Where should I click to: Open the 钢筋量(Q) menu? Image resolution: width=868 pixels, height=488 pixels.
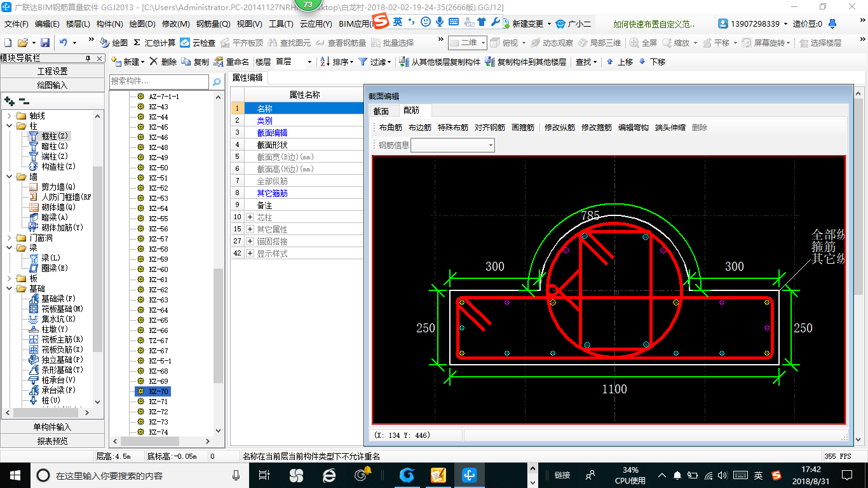(213, 24)
